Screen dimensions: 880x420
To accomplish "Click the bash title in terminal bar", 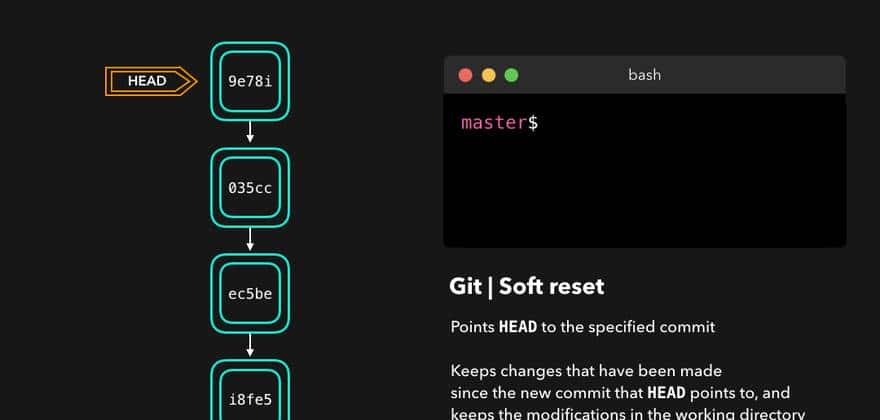I will [x=644, y=75].
